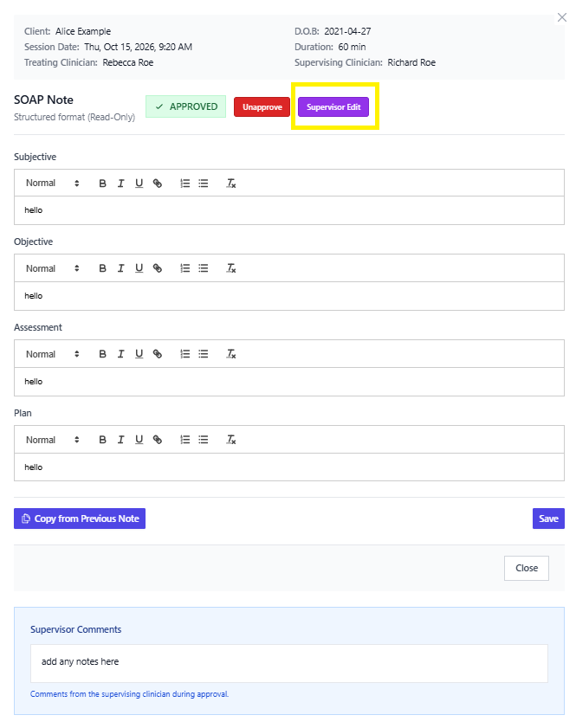Click the treating clinician name Rebecca Roe
This screenshot has height=728, width=576.
tap(127, 62)
